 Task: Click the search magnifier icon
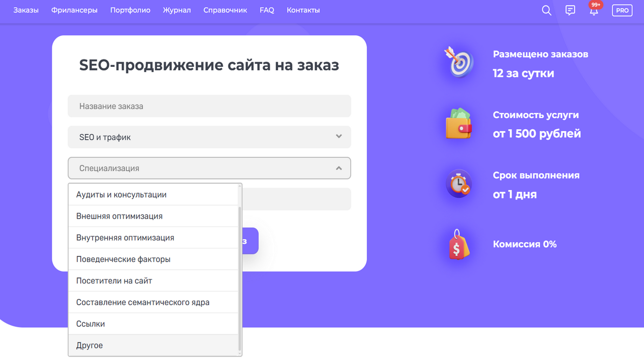(546, 11)
